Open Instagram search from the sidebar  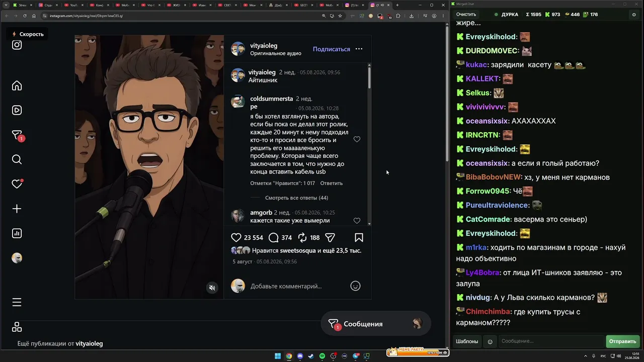click(17, 159)
